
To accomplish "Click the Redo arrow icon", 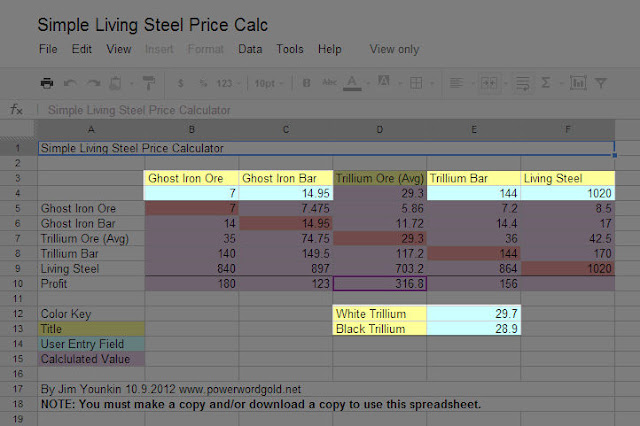I will pos(93,83).
